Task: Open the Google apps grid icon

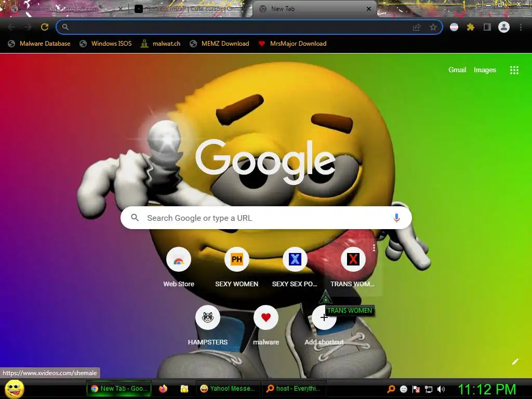Action: click(x=514, y=70)
